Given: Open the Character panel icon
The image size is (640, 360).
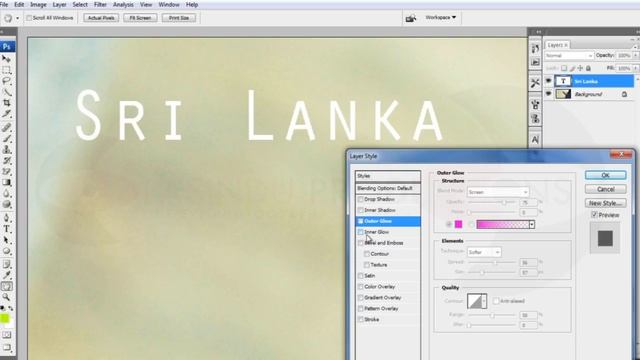Looking at the screenshot, I should (x=535, y=140).
